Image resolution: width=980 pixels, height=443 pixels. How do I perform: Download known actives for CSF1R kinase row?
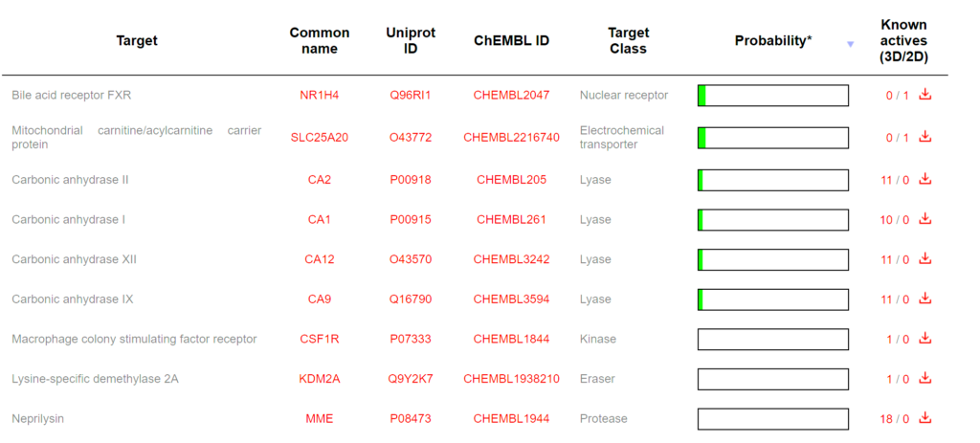coord(924,339)
